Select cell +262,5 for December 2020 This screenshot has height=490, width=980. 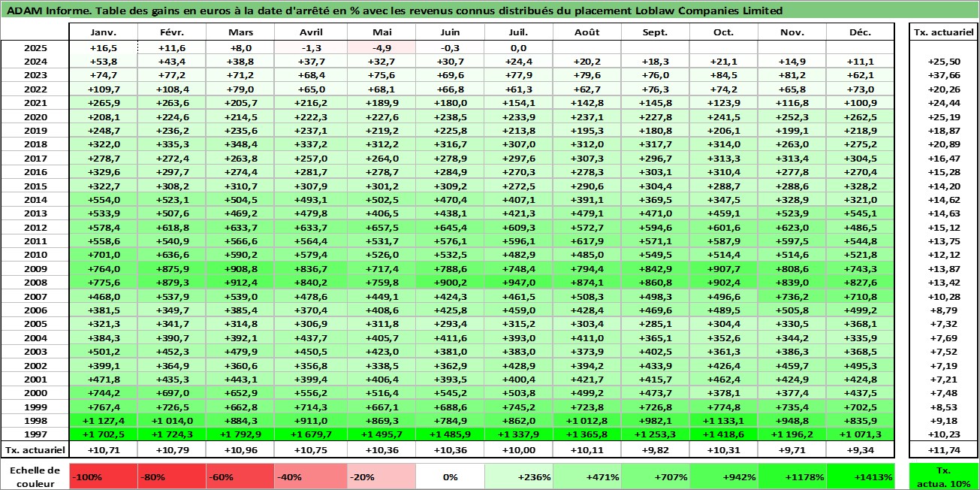[x=861, y=116]
